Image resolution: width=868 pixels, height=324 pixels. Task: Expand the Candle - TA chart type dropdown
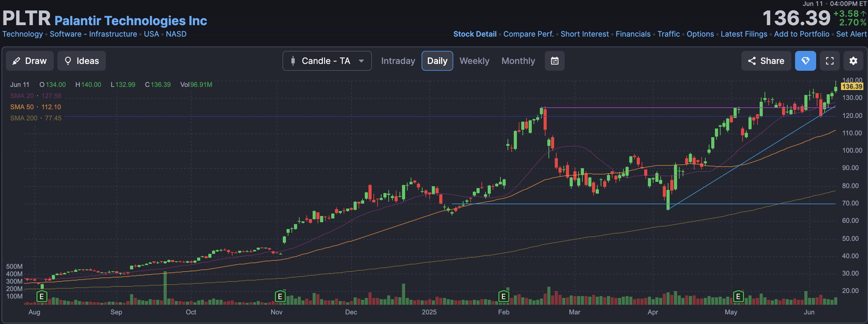[x=327, y=61]
